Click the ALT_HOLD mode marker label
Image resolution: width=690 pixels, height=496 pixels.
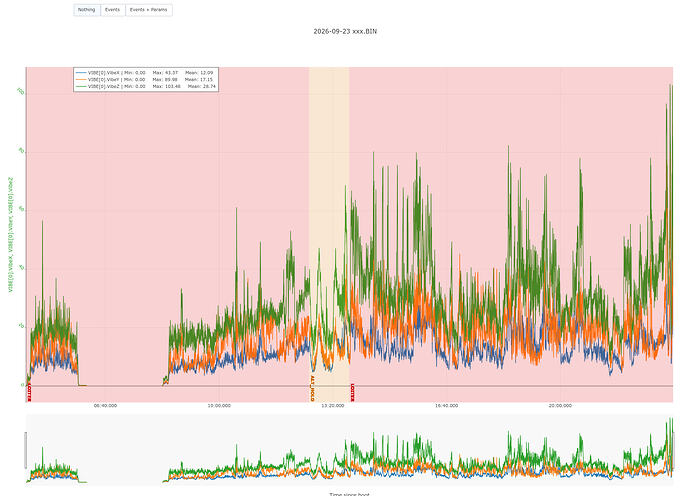click(312, 388)
